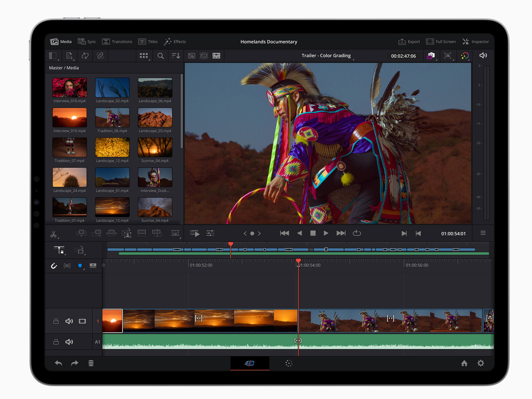Open the sort order dropdown
The height and width of the screenshot is (399, 532).
[176, 56]
